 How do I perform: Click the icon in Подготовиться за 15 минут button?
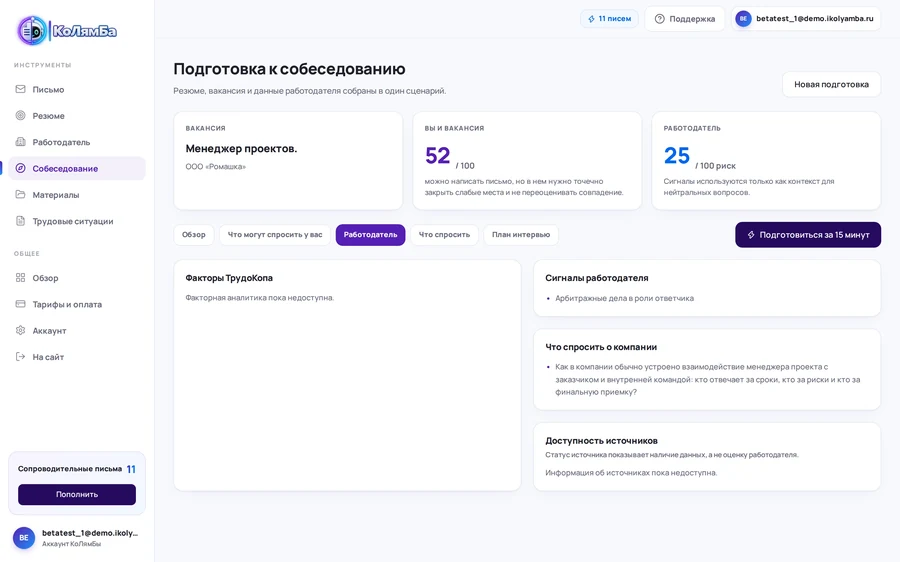(x=751, y=235)
